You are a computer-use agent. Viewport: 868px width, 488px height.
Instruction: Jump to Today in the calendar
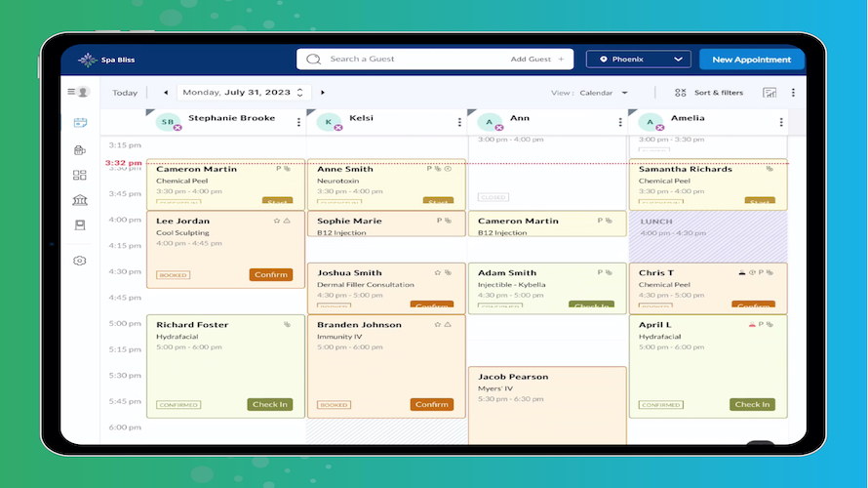pos(125,93)
